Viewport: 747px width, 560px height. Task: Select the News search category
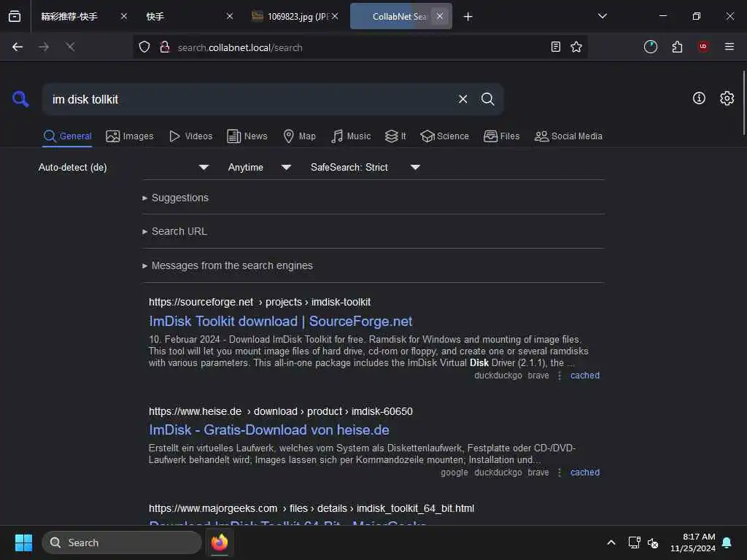click(247, 136)
